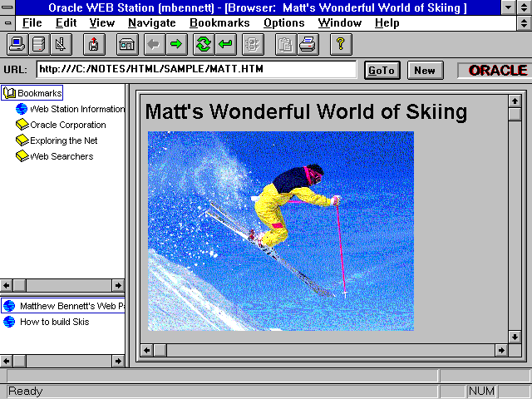This screenshot has height=399, width=532.
Task: Open the Navigate menu
Action: pyautogui.click(x=152, y=22)
